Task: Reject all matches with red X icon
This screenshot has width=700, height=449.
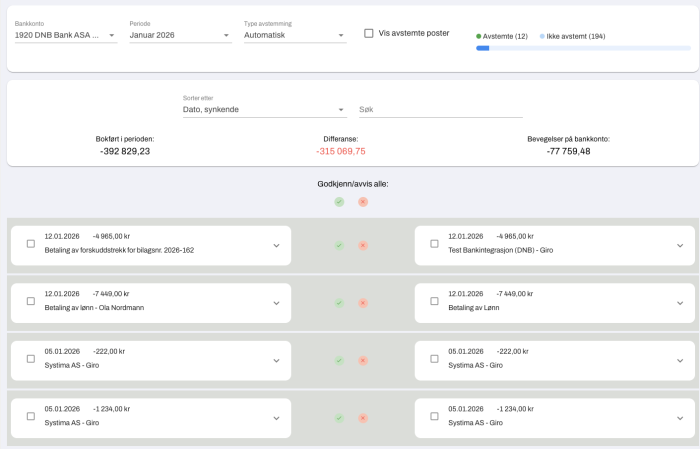Action: pyautogui.click(x=363, y=202)
